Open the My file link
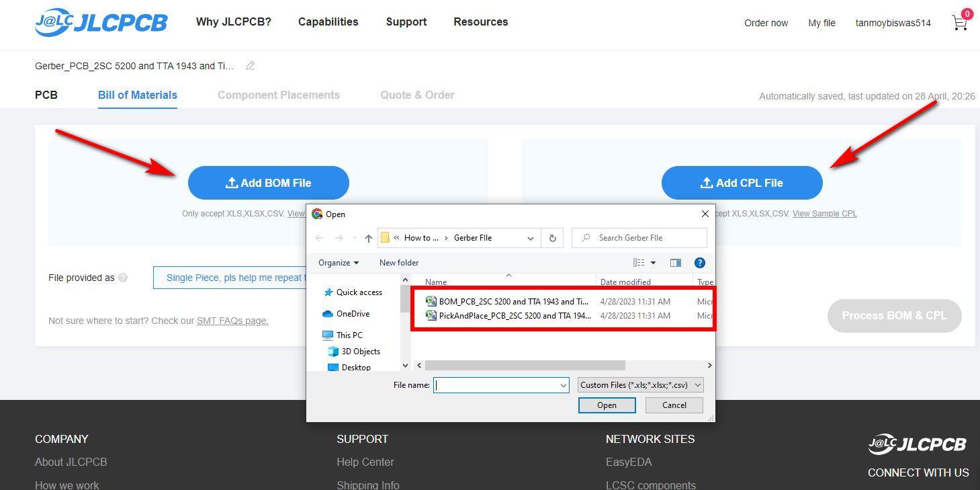The height and width of the screenshot is (490, 980). (822, 23)
